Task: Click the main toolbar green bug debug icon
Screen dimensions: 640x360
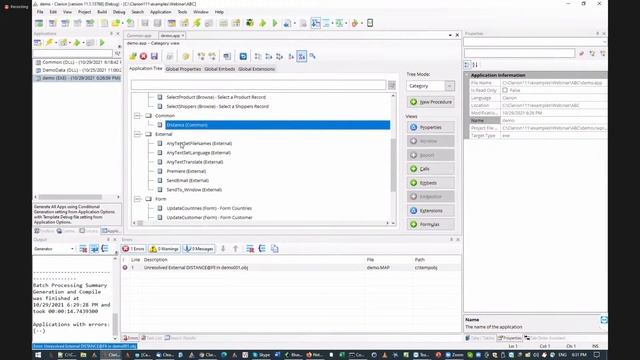Action: 250,23
